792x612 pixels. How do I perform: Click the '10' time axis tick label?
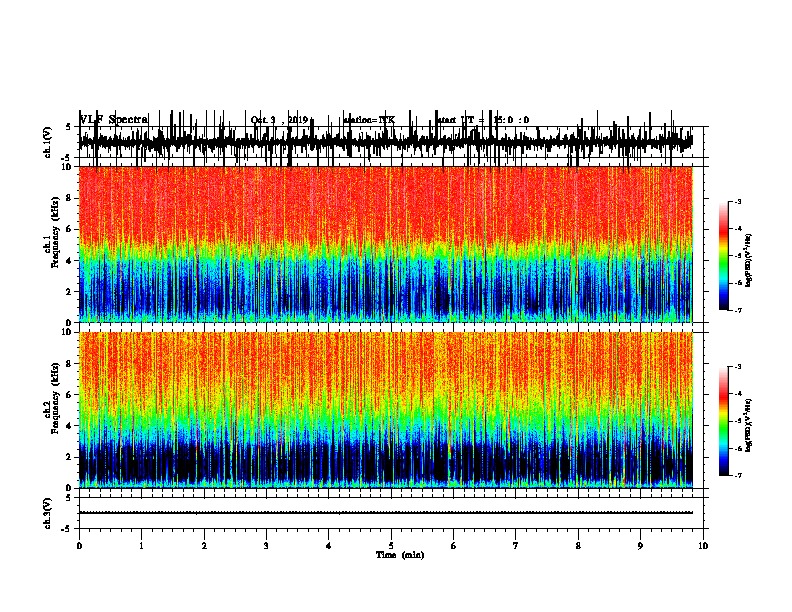click(703, 546)
